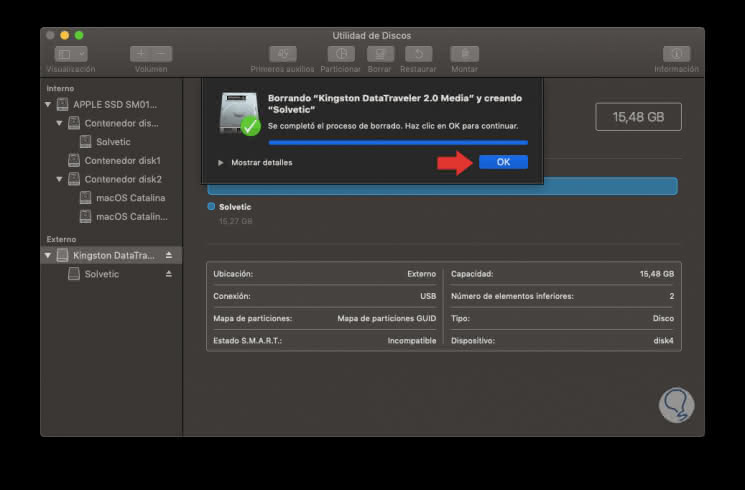Click the Borrar toolbar icon
The height and width of the screenshot is (490, 745).
(380, 54)
